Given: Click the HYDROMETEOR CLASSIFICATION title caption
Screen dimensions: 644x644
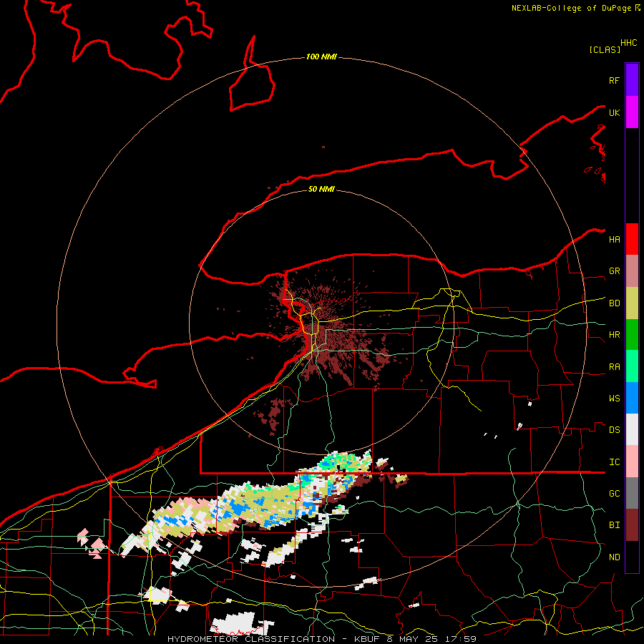Looking at the screenshot, I should 251,639.
